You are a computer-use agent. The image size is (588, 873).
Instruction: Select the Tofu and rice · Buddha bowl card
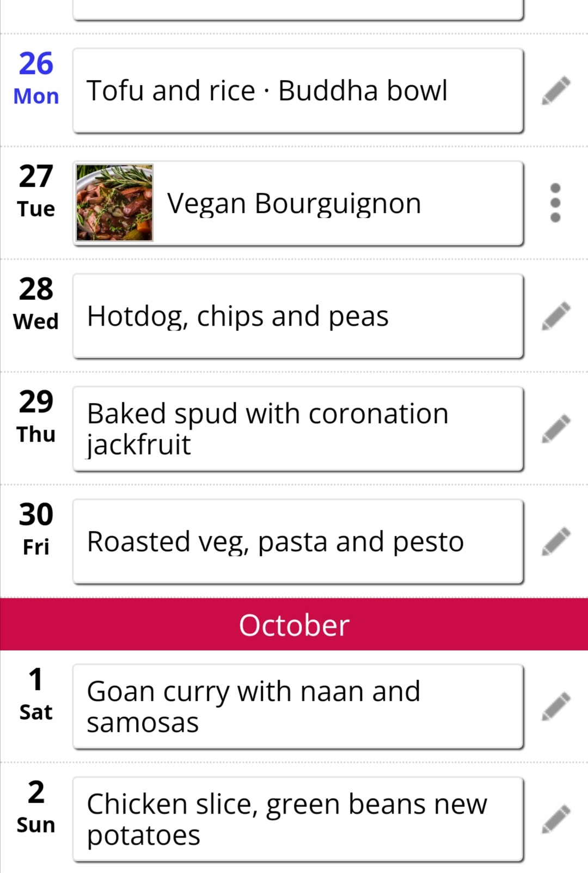tap(298, 90)
